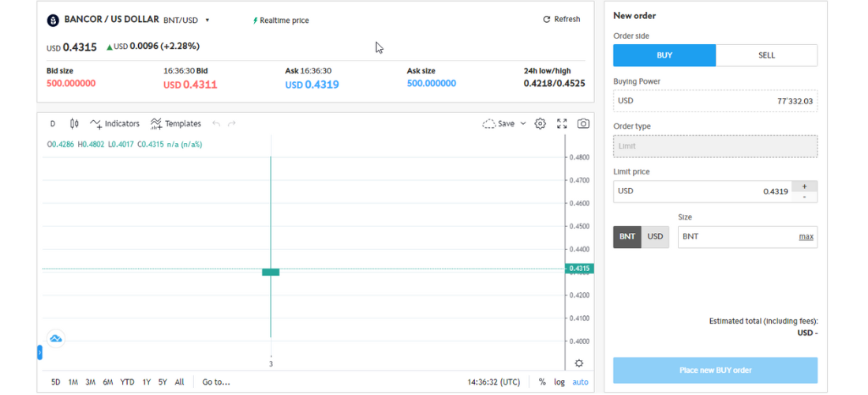Screen dimensions: 868x395
Task: Open the BNT/USD pair dropdown arrow
Action: [207, 20]
